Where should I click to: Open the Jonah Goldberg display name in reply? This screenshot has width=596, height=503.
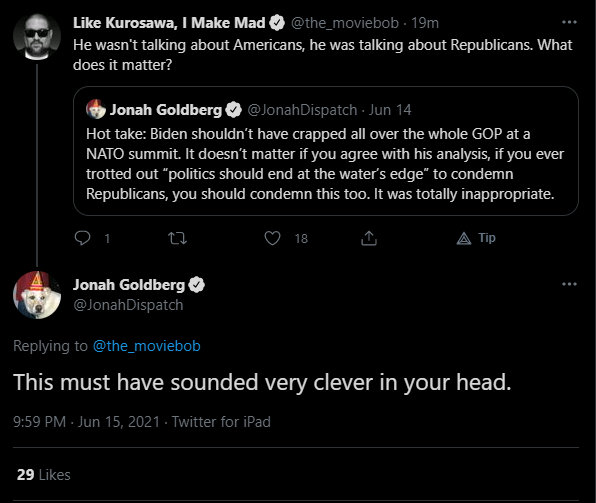coord(129,285)
